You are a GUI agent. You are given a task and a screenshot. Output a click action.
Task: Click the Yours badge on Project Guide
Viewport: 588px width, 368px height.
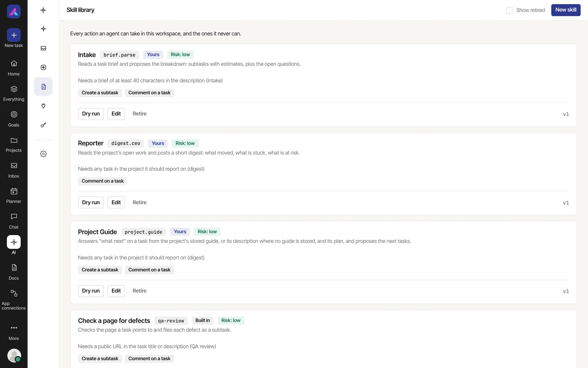pos(180,231)
